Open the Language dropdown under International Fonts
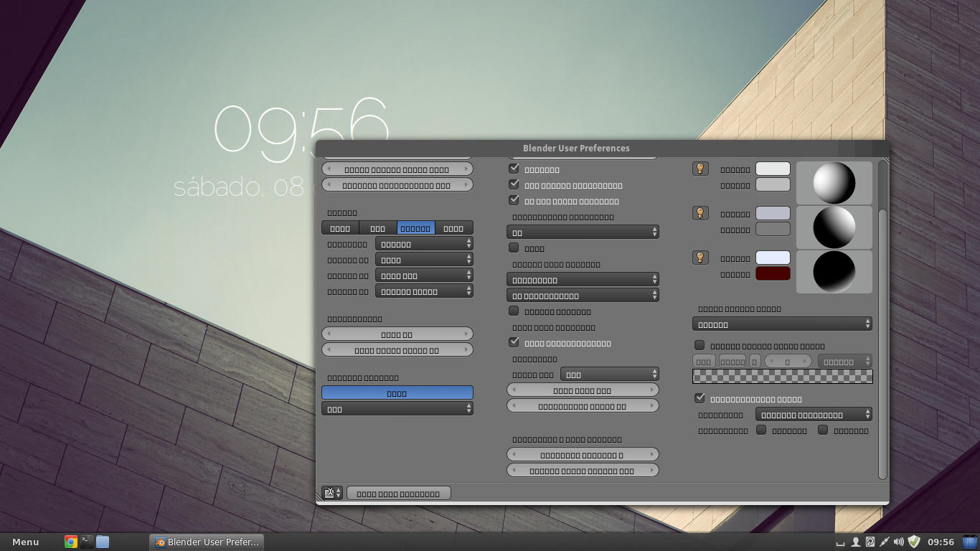Viewport: 980px width, 551px height. click(x=814, y=415)
